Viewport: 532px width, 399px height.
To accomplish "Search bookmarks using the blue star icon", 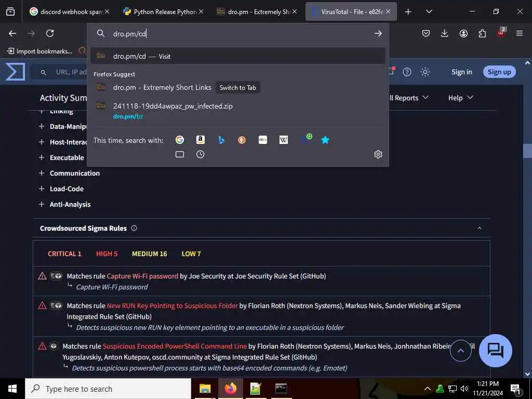I will [325, 140].
